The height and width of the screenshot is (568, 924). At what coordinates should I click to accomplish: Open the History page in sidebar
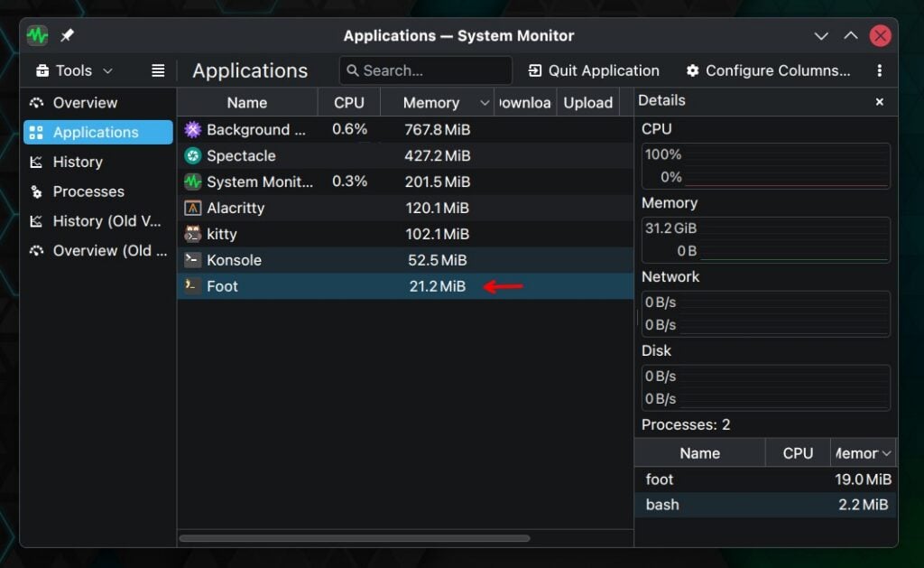click(x=78, y=162)
